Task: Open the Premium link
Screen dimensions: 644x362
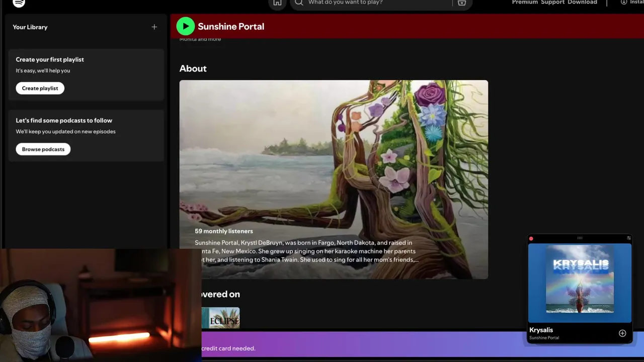Action: [x=525, y=3]
